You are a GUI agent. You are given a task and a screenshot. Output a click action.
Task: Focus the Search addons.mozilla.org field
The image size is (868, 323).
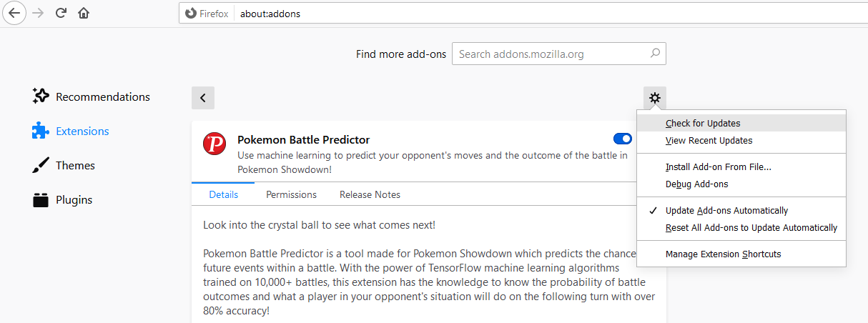click(x=559, y=54)
